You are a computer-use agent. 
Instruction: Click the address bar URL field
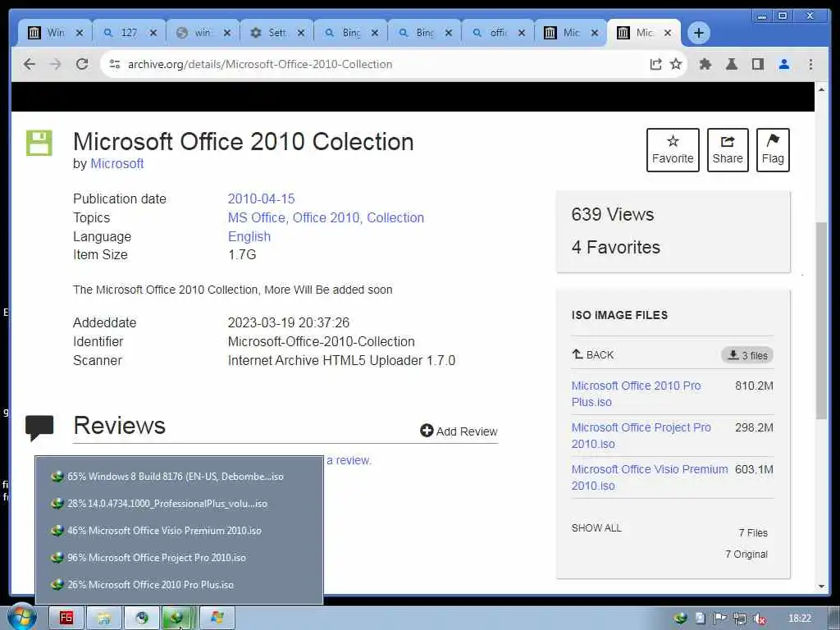tap(375, 64)
